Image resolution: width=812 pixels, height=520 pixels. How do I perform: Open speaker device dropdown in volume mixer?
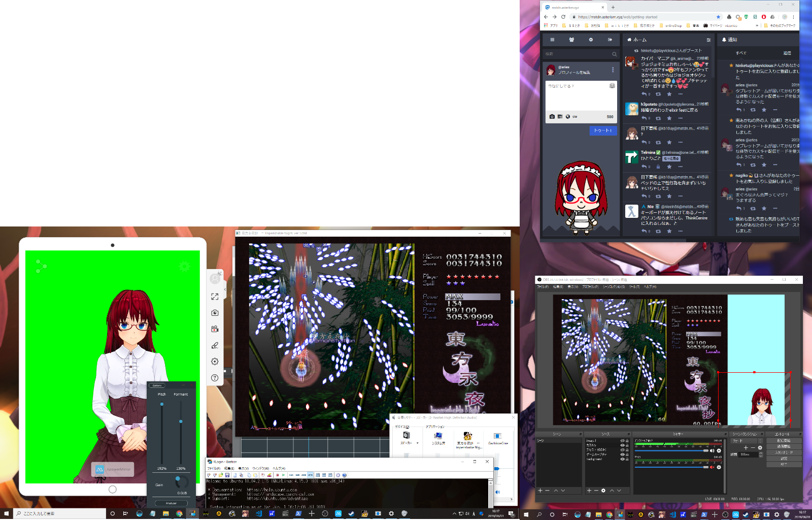(417, 443)
